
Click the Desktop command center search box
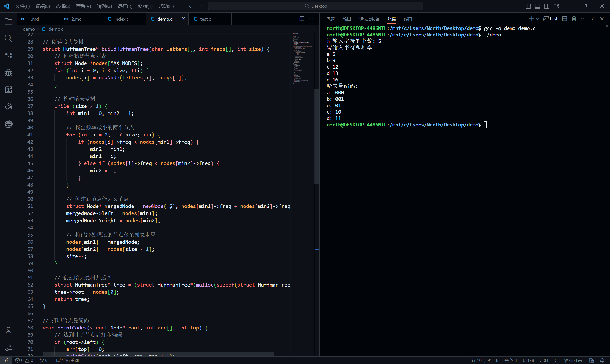(315, 6)
